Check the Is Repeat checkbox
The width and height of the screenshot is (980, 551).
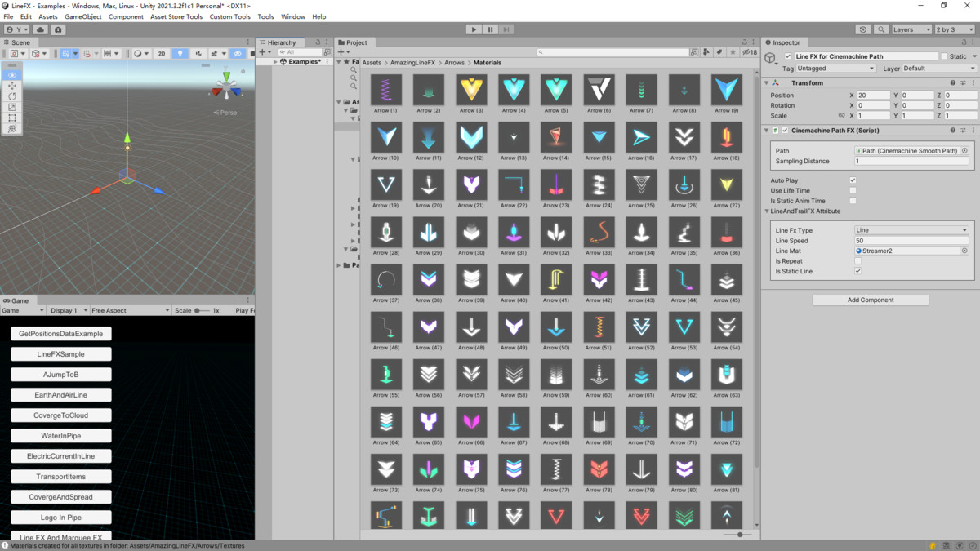(857, 261)
